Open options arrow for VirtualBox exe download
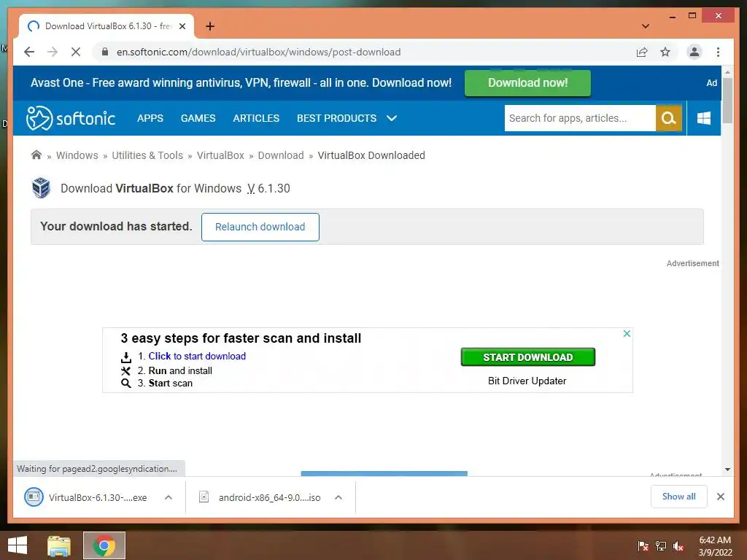The height and width of the screenshot is (560, 747). pyautogui.click(x=169, y=497)
